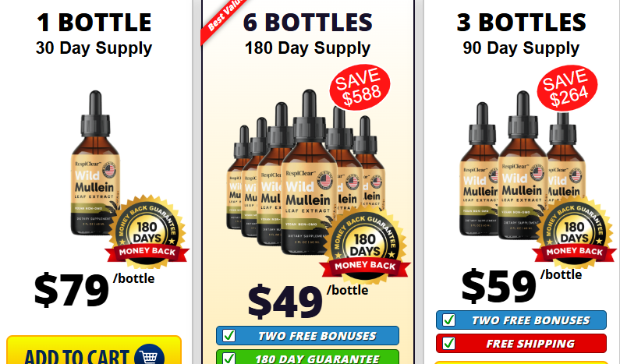Click the Save $264 red badge
Screen dimensions: 620x364
[567, 88]
